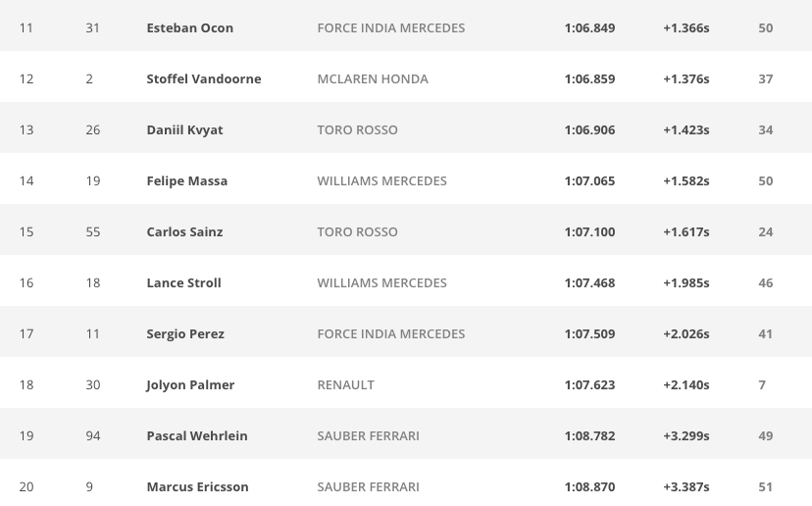Select lap time 1:06.849
The image size is (812, 506).
pyautogui.click(x=589, y=28)
